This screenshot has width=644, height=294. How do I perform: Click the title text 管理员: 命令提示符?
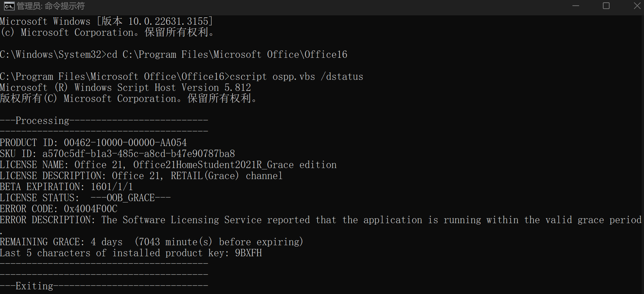(51, 6)
